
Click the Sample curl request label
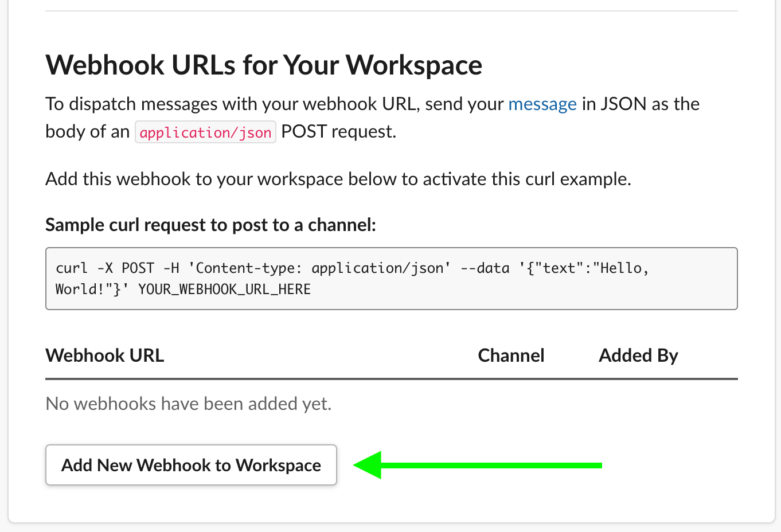(210, 225)
